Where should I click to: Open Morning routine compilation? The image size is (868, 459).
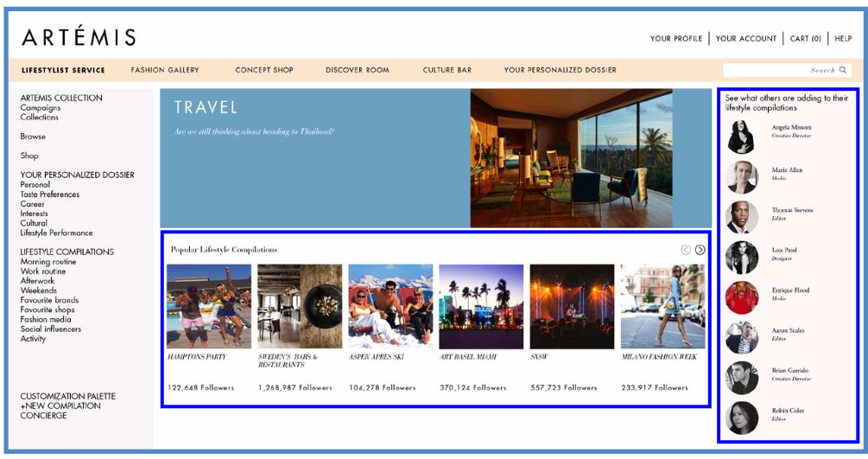coord(48,262)
